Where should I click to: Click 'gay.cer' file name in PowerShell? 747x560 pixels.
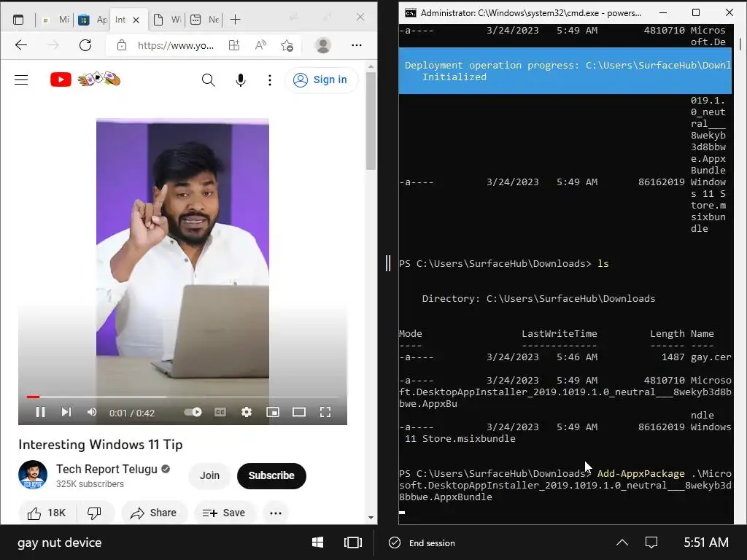point(711,357)
